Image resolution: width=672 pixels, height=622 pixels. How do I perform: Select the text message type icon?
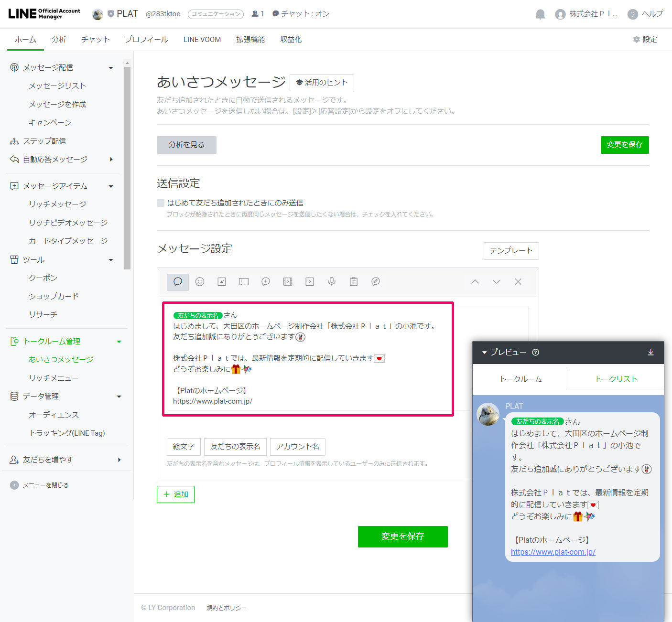178,282
